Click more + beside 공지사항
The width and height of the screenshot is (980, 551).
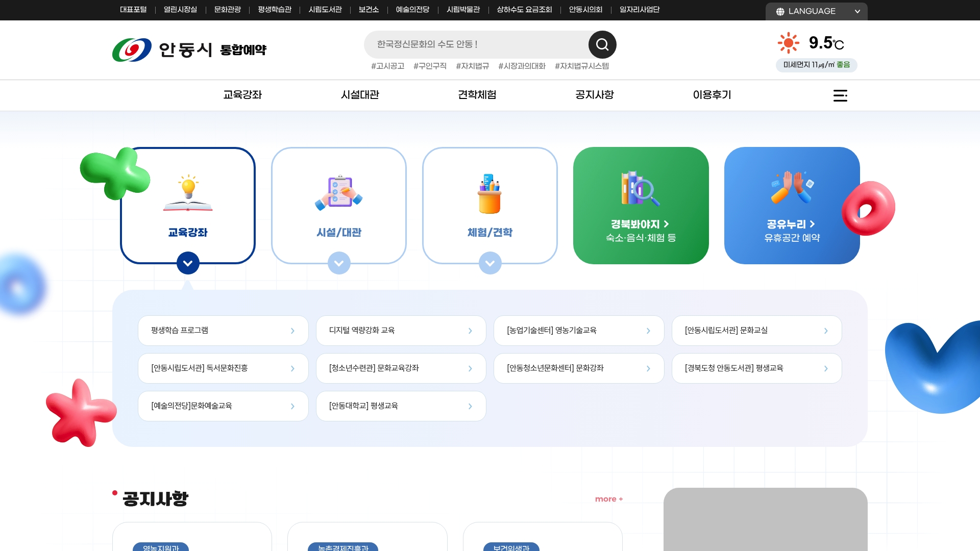[x=609, y=499]
